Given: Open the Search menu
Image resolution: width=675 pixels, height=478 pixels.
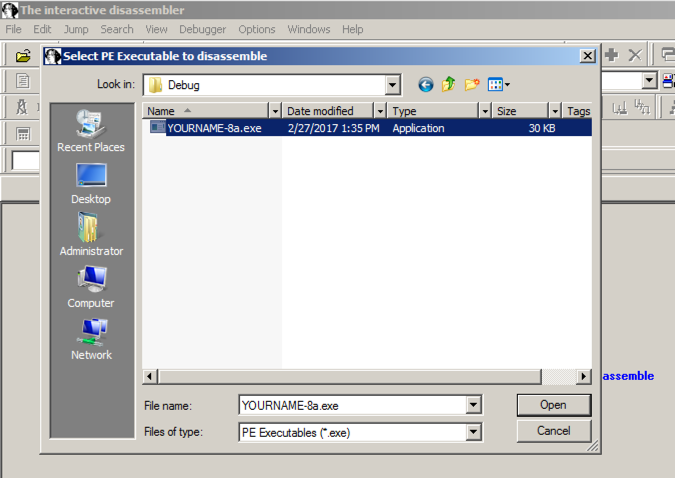Looking at the screenshot, I should [117, 29].
